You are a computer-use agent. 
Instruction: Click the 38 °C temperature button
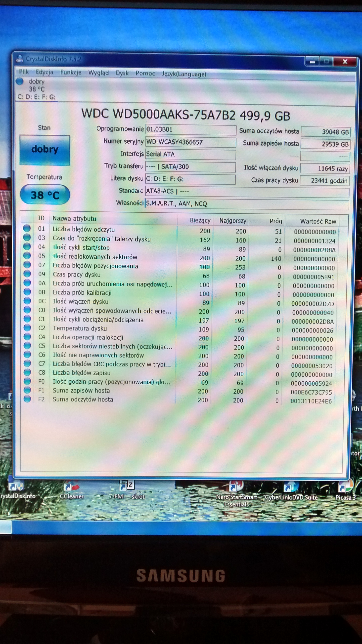(45, 195)
